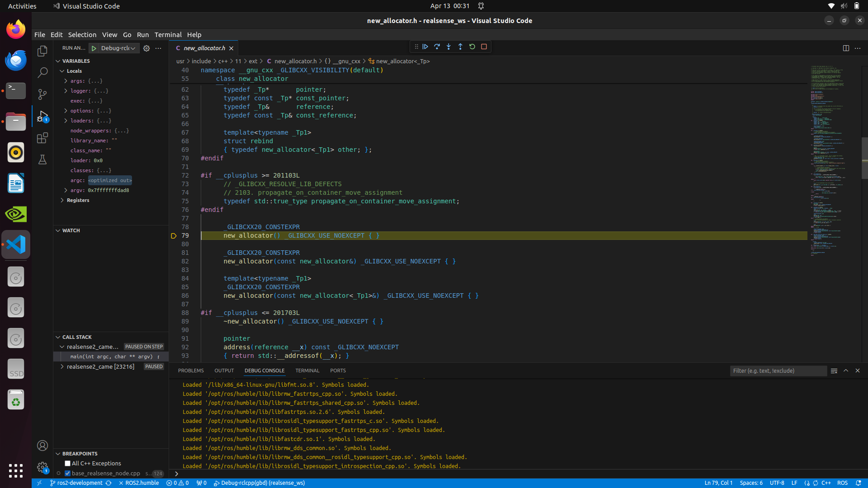This screenshot has width=868, height=488.
Task: Stop the debug session
Action: (484, 47)
